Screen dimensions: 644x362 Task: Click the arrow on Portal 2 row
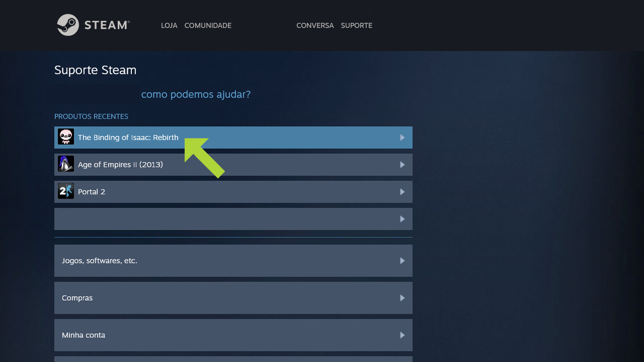click(402, 192)
